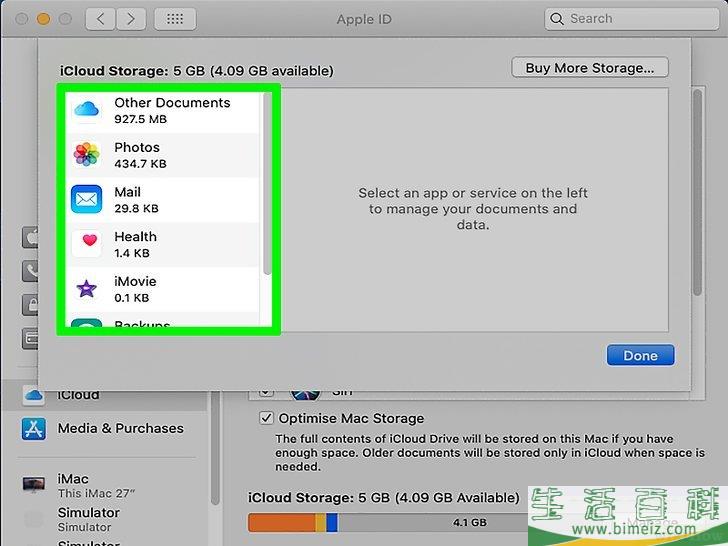The height and width of the screenshot is (546, 728).
Task: Click the right pane scrollbar behind dialog
Action: 697,192
